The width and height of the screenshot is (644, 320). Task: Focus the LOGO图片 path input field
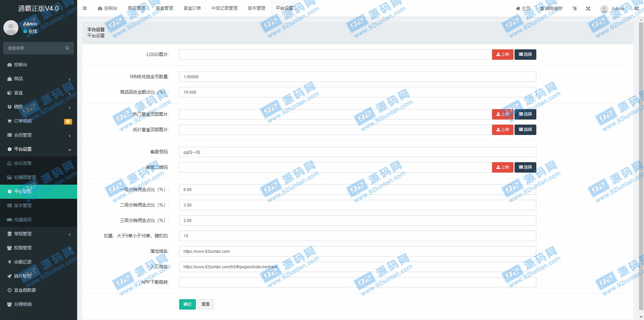335,54
